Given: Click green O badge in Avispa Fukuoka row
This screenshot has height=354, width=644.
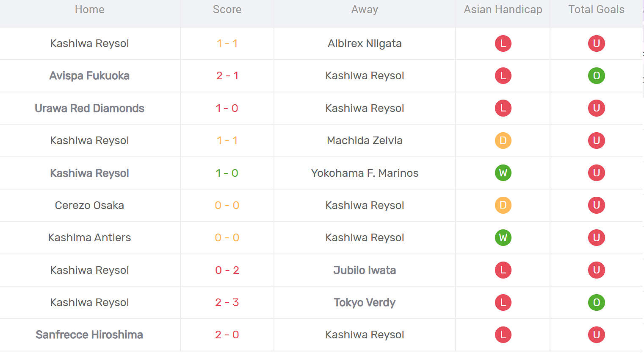Looking at the screenshot, I should tap(596, 75).
